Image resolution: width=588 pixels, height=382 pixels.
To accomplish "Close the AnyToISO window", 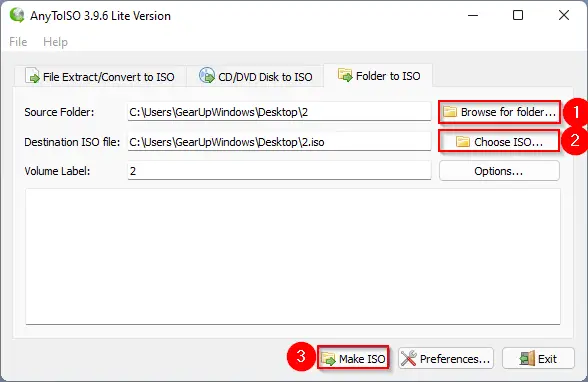I will (x=564, y=15).
